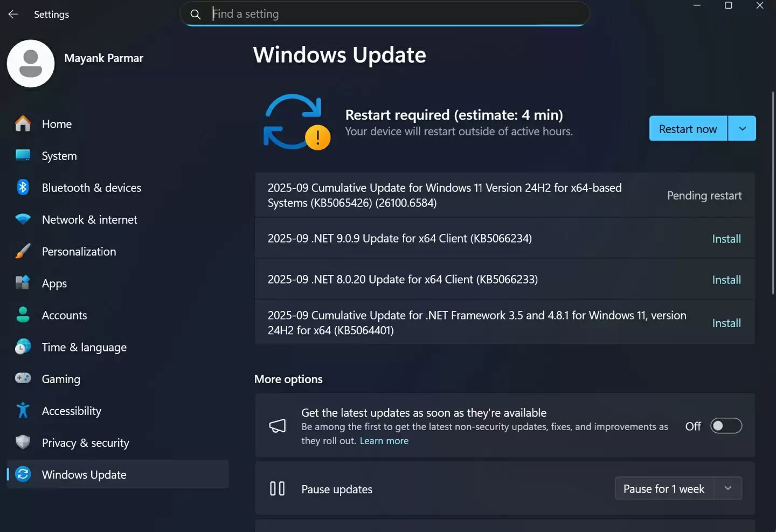Image resolution: width=776 pixels, height=532 pixels.
Task: Select the Personalization brush icon
Action: click(22, 251)
